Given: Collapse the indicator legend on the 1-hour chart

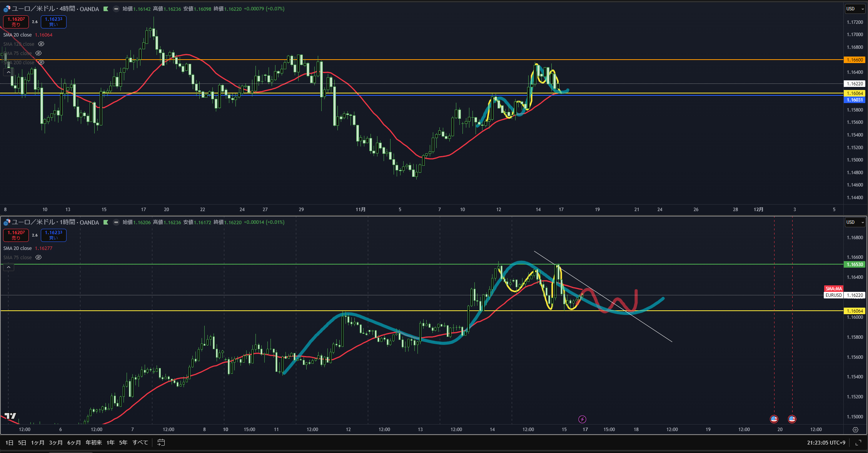Looking at the screenshot, I should [8, 267].
